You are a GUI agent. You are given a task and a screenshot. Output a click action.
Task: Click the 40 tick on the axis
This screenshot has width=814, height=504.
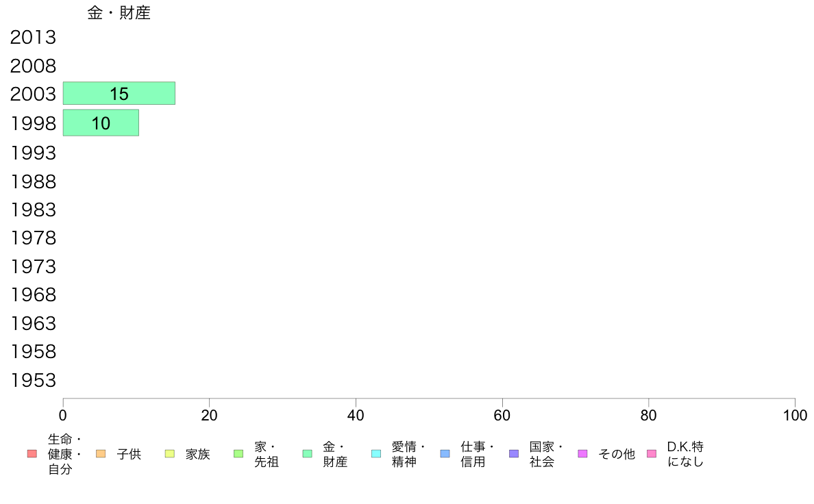tap(356, 415)
